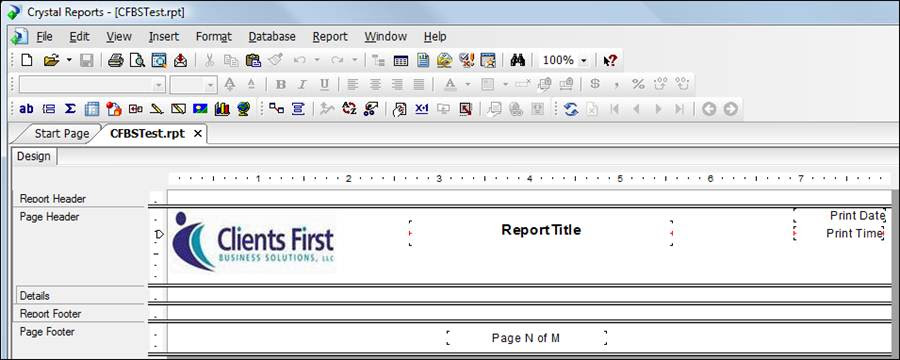Insert a chart with bar-chart icon
The width and height of the screenshot is (900, 360).
click(x=222, y=109)
